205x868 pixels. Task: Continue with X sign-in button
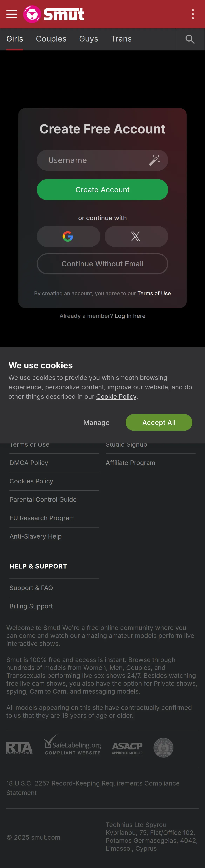136,236
